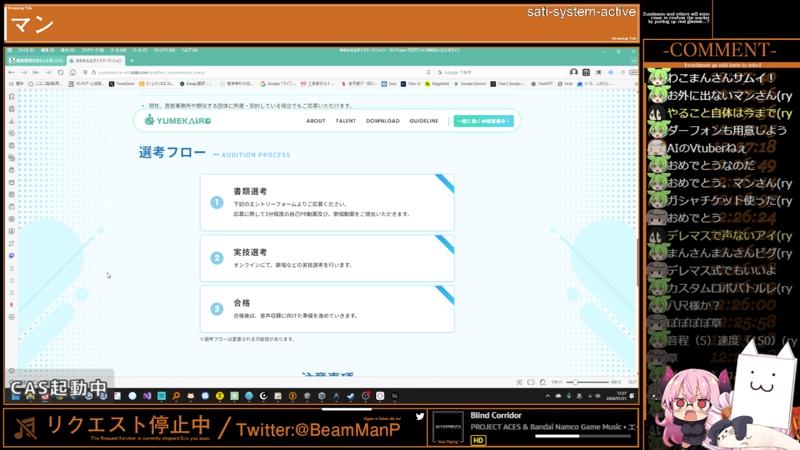Open the Steam icon on the taskbar
Screen dimensions: 800x450
point(351,396)
